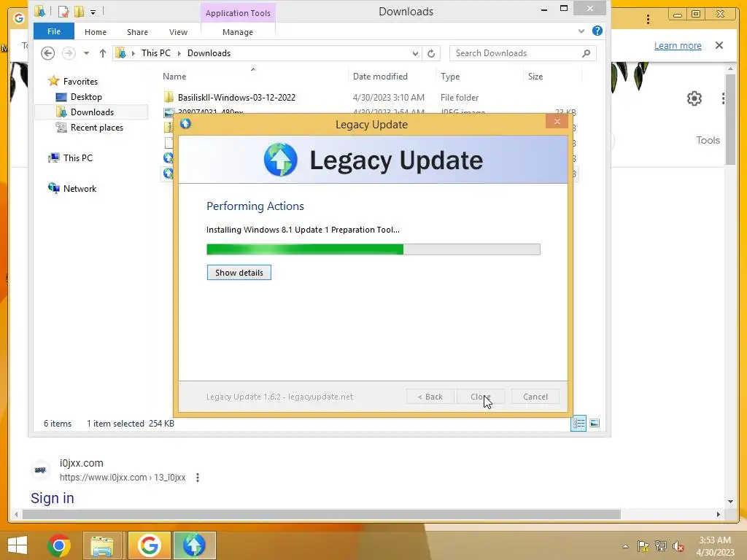This screenshot has width=747, height=560.
Task: Open Tools in the browser page
Action: point(708,140)
